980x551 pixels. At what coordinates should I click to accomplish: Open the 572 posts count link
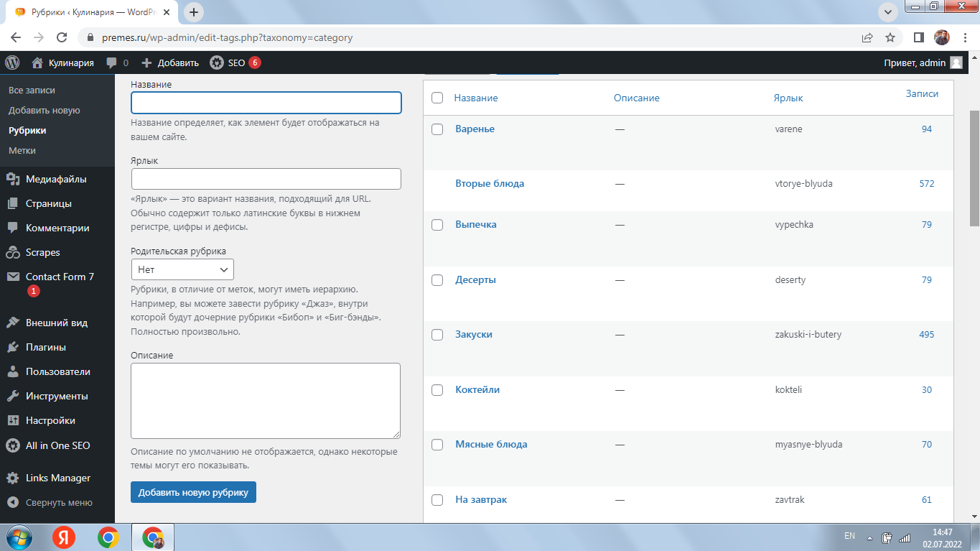[927, 183]
